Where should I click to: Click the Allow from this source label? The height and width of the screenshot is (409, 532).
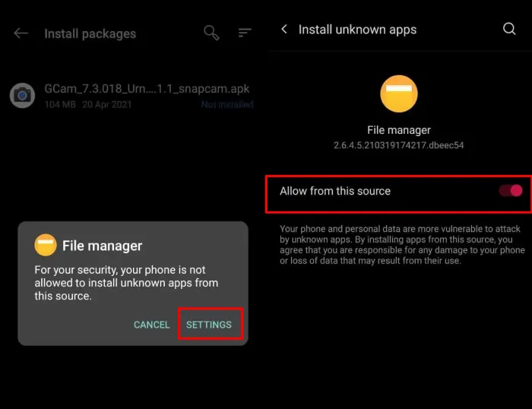point(335,191)
